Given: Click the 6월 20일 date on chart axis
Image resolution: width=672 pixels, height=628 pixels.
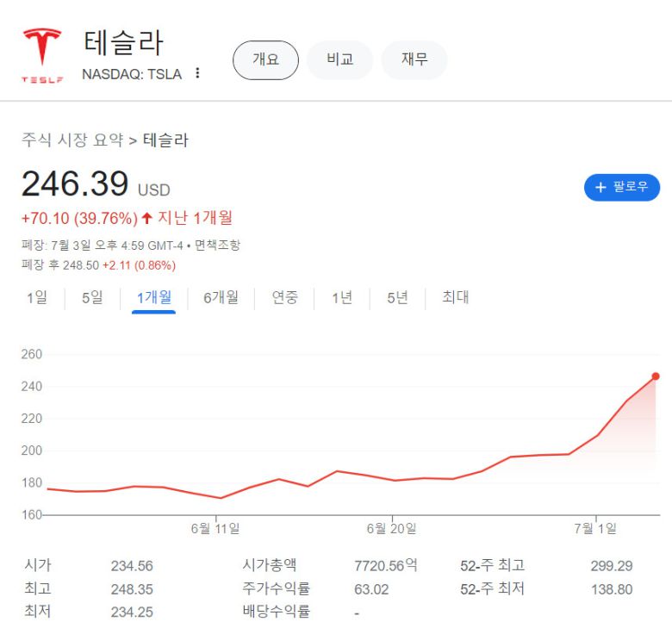Looking at the screenshot, I should click(391, 529).
